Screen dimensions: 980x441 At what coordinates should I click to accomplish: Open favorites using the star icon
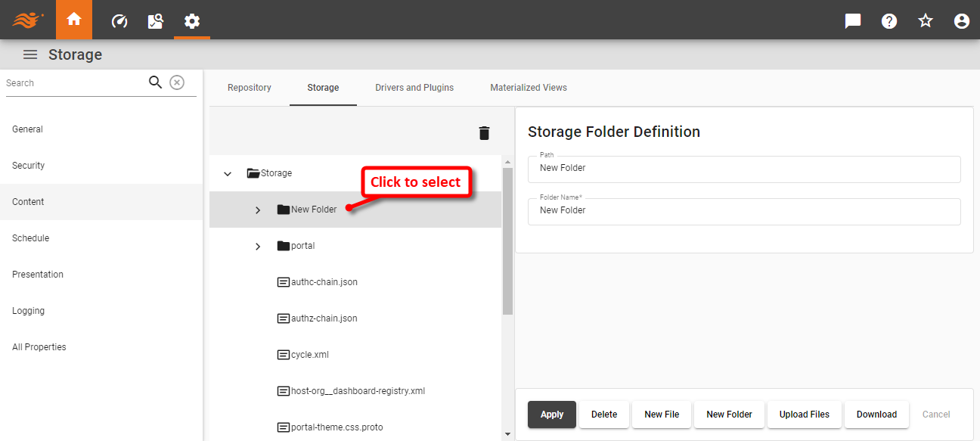point(925,20)
